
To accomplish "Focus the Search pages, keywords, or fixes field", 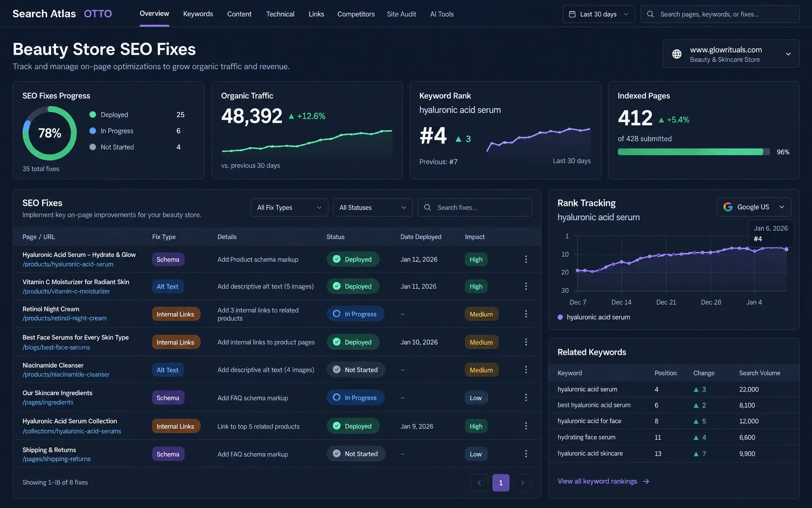I will click(x=720, y=14).
